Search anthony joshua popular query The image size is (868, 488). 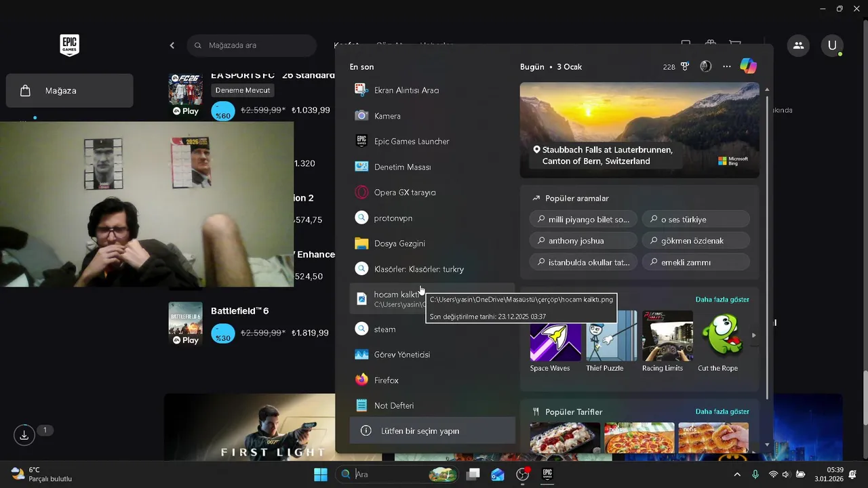tap(583, 241)
